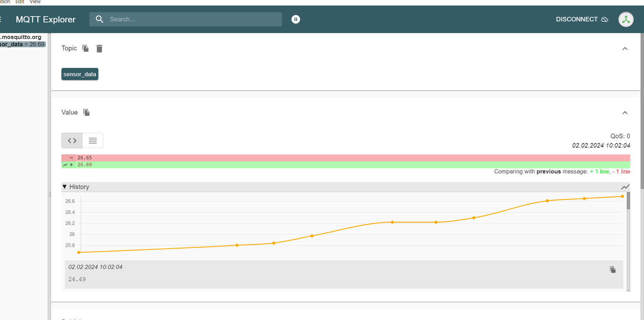The height and width of the screenshot is (320, 644).
Task: Open the View menu
Action: coord(35,2)
